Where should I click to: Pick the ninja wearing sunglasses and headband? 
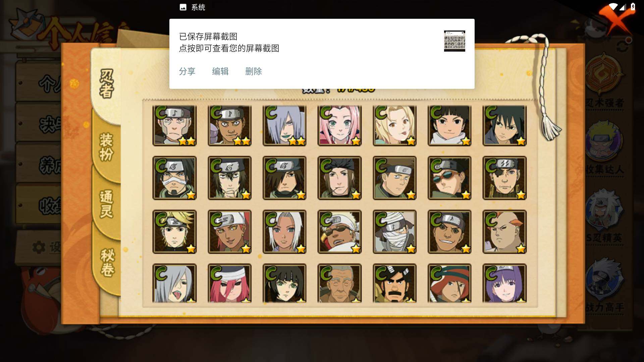coord(449,178)
